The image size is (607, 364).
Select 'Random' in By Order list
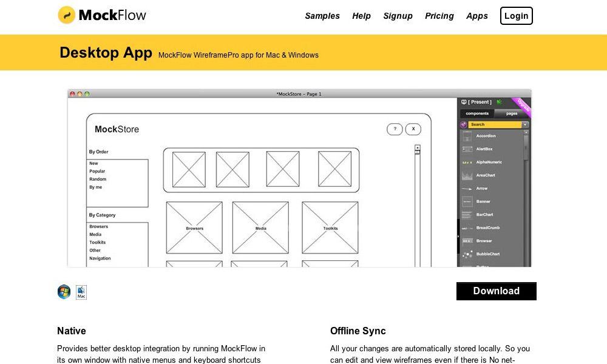(x=98, y=179)
